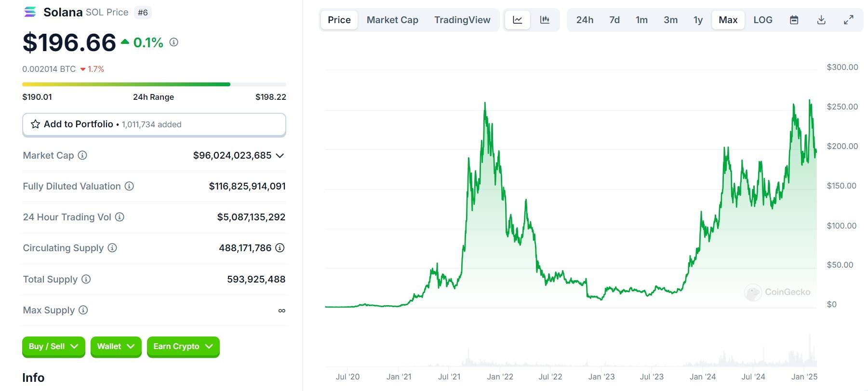Open the calendar date range picker
868x391 pixels.
tap(794, 20)
